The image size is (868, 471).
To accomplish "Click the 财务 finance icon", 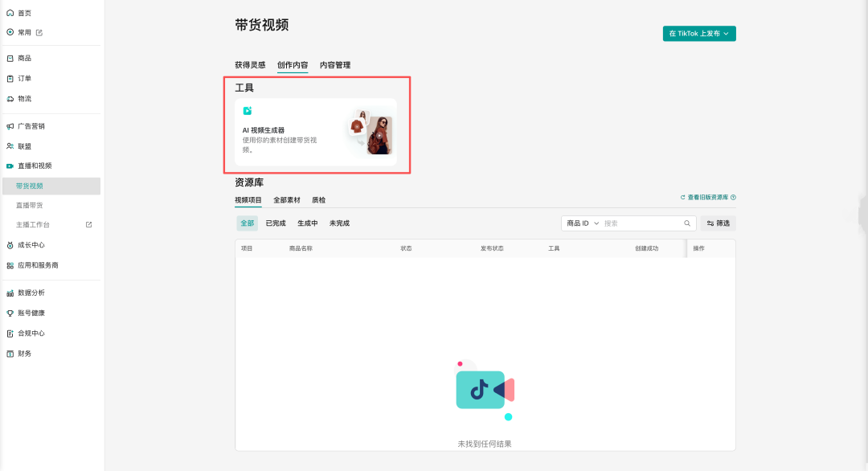I will [10, 354].
